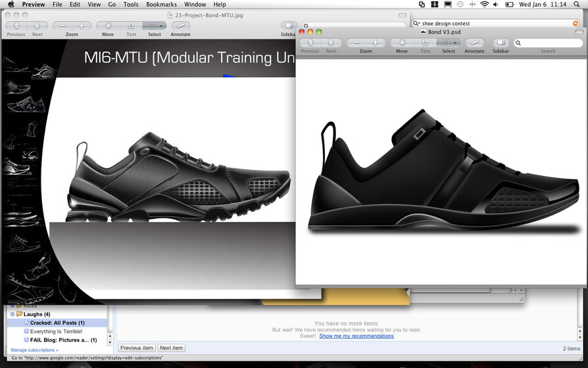Open the Go menu
Viewport: 588px width, 368px height.
coord(112,4)
